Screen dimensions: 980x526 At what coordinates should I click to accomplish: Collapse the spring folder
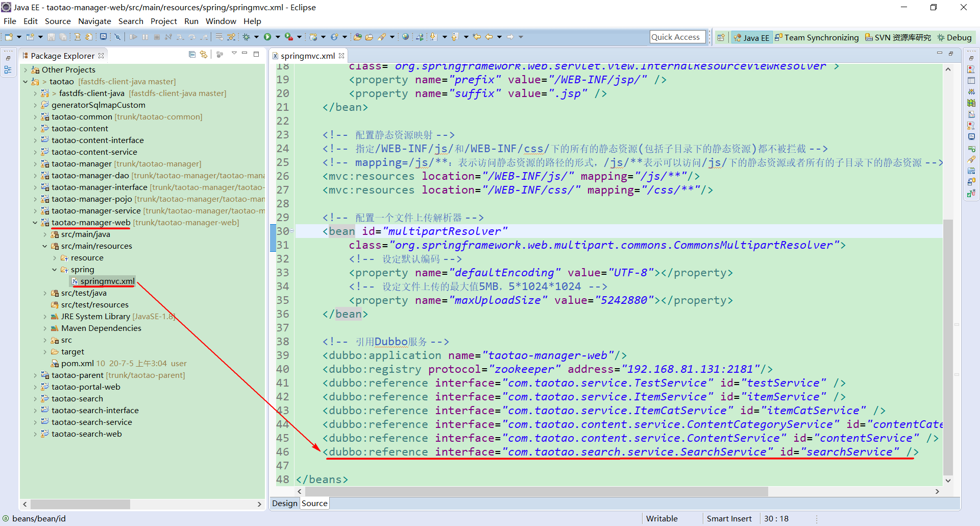[x=54, y=270]
